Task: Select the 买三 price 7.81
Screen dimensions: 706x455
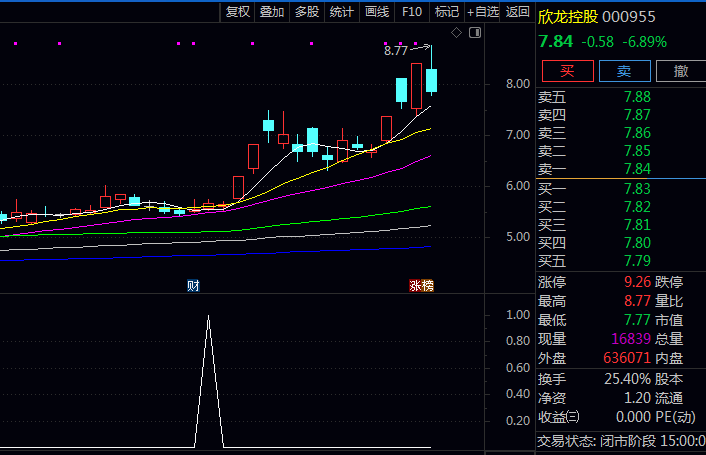Action: 637,225
